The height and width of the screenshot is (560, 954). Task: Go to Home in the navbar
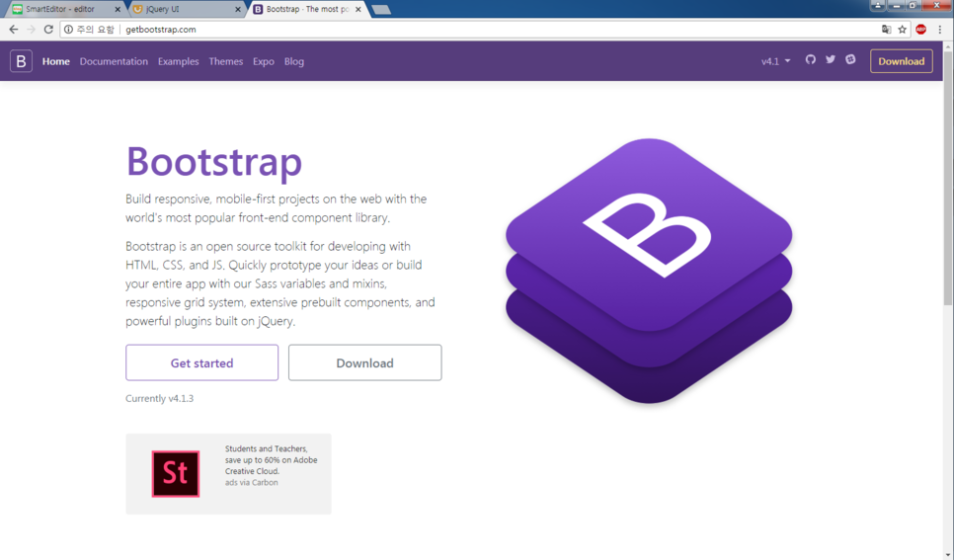[x=56, y=61]
